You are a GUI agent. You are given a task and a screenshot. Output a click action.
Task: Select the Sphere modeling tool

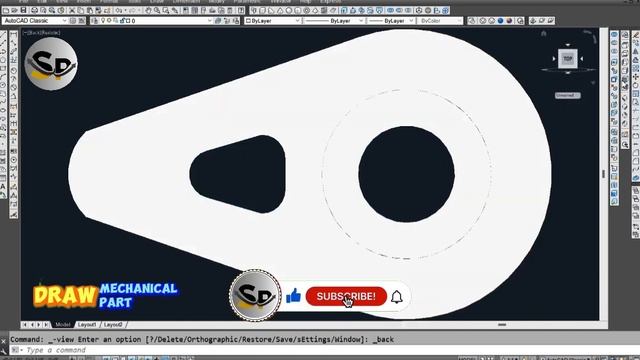click(289, 10)
